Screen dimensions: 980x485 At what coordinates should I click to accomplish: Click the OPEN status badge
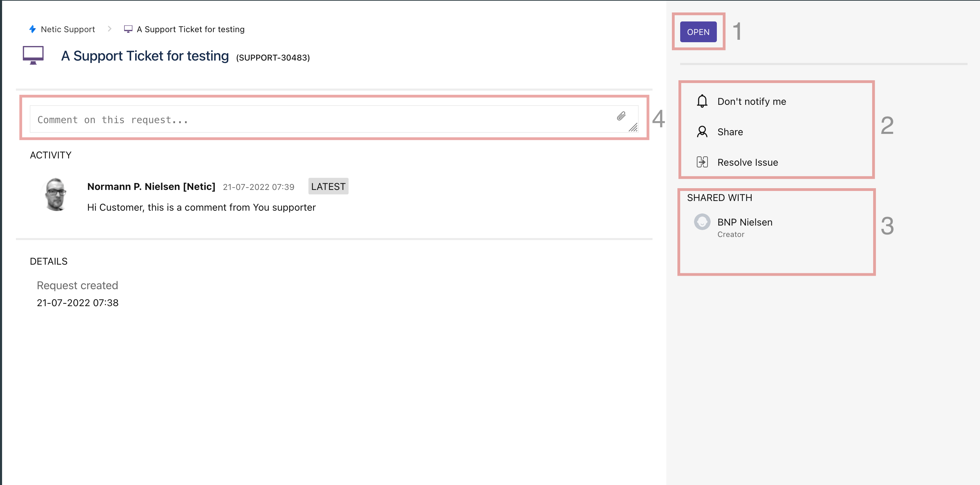coord(698,32)
